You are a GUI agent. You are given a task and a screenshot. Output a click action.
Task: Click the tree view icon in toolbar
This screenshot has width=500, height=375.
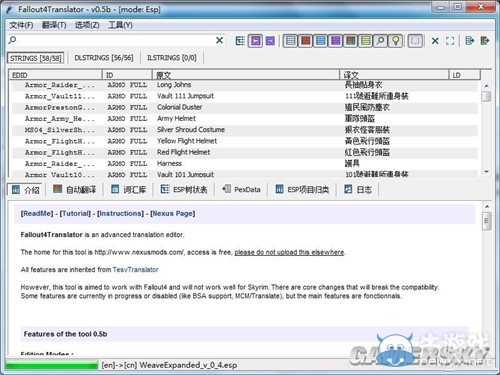[240, 41]
